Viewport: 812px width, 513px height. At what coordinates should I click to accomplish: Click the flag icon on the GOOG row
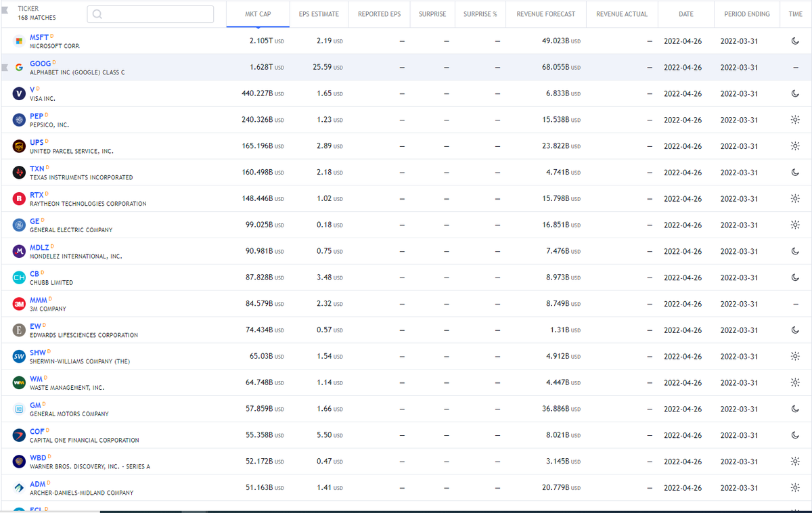click(x=5, y=68)
